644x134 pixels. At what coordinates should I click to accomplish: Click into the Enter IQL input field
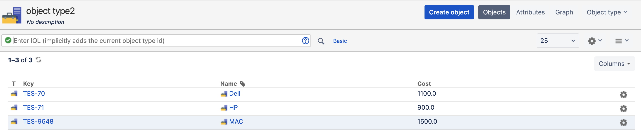155,41
